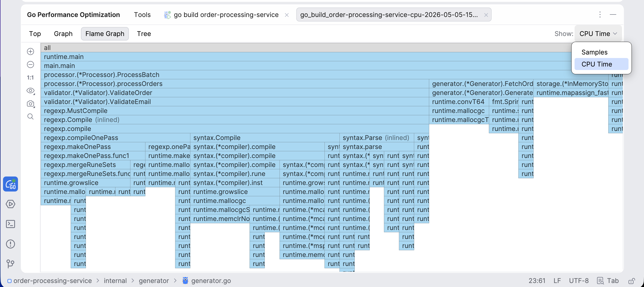The height and width of the screenshot is (287, 644).
Task: Close the cpu profile snapshot tab
Action: pos(486,15)
